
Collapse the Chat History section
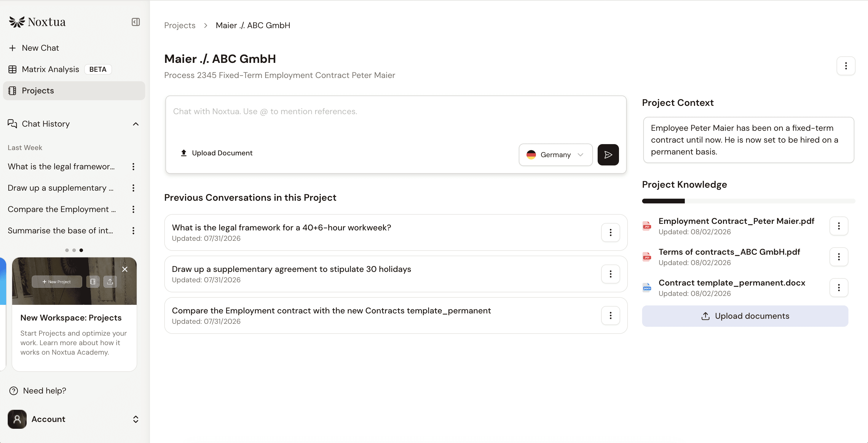pos(135,124)
